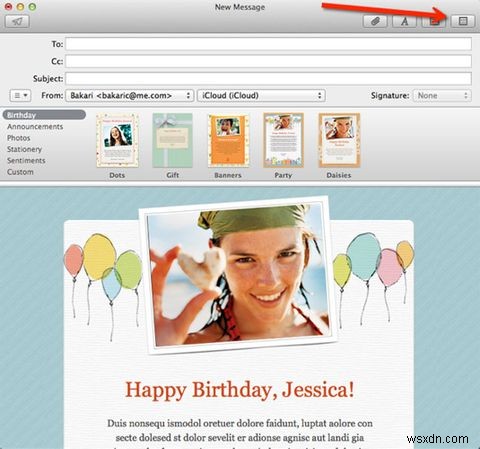Click the Happy Birthday, Jessica! heading
This screenshot has height=449, width=480.
(240, 390)
